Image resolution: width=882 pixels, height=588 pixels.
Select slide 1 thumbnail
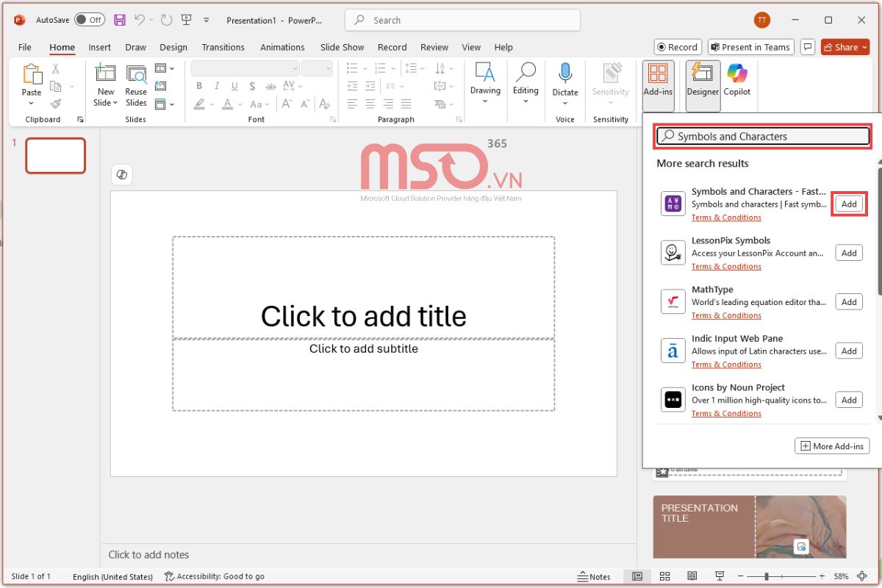56,156
